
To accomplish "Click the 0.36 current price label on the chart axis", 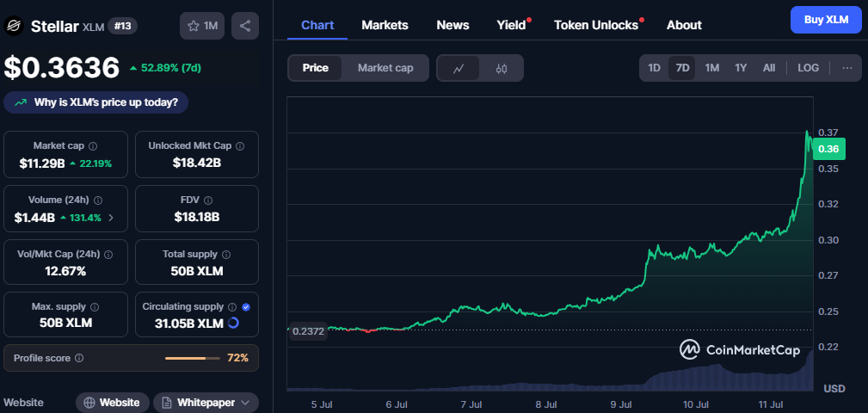I will point(828,148).
